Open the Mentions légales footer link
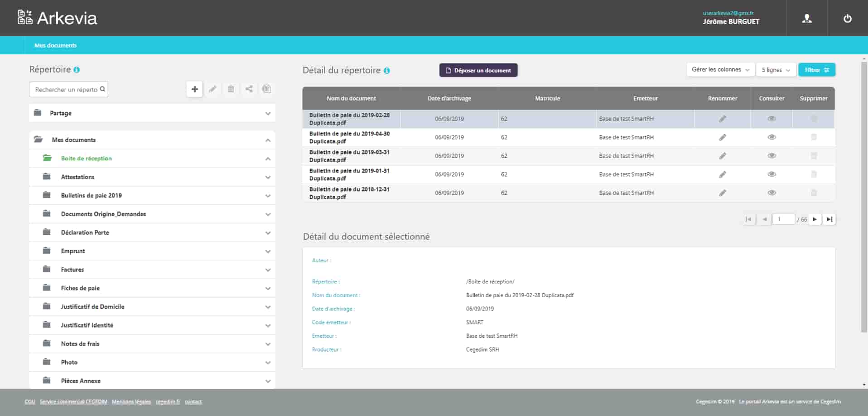The image size is (868, 416). point(131,401)
